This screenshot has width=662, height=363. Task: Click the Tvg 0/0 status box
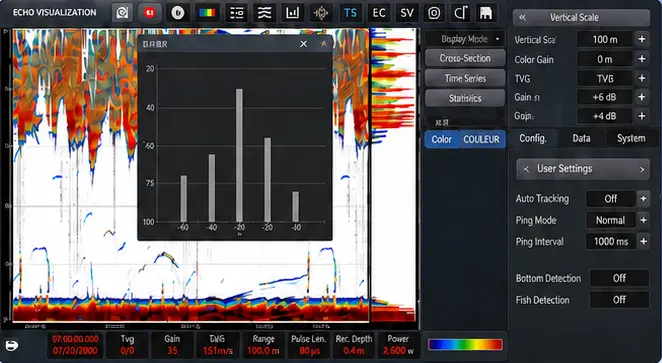tap(127, 345)
